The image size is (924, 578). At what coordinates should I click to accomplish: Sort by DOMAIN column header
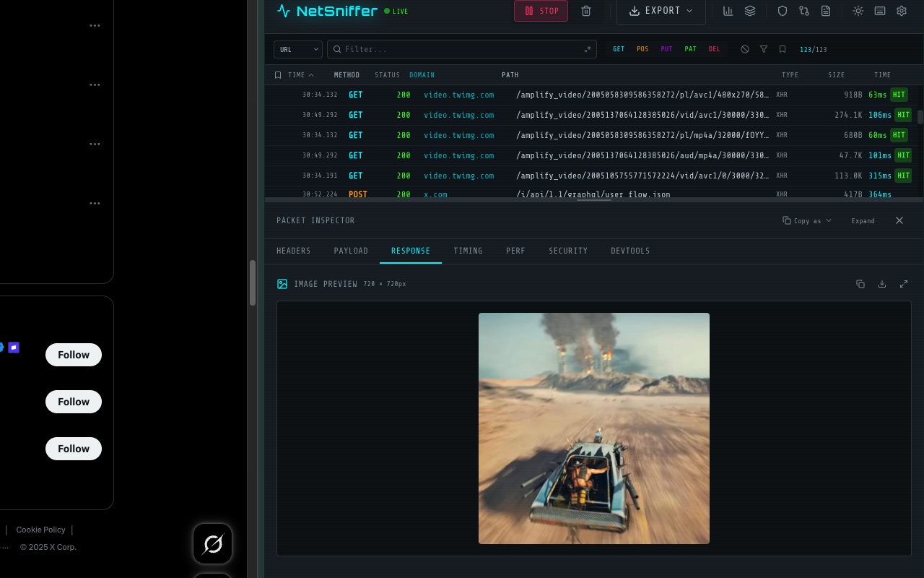tap(422, 75)
